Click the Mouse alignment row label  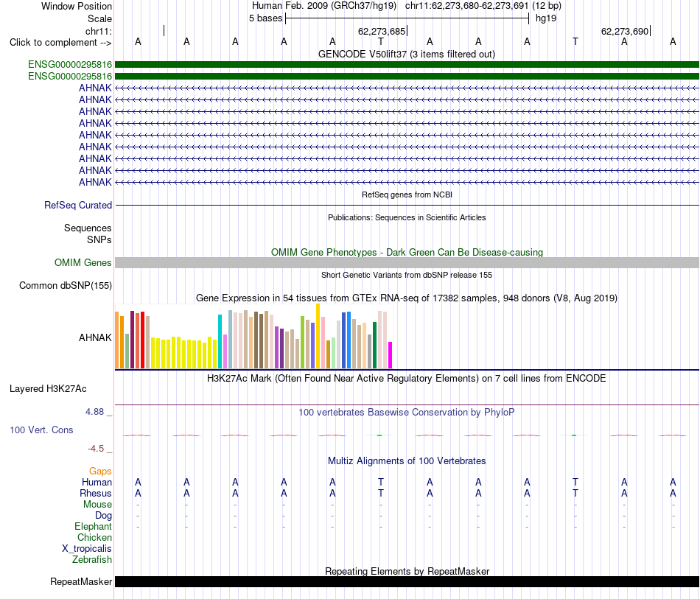pos(97,505)
